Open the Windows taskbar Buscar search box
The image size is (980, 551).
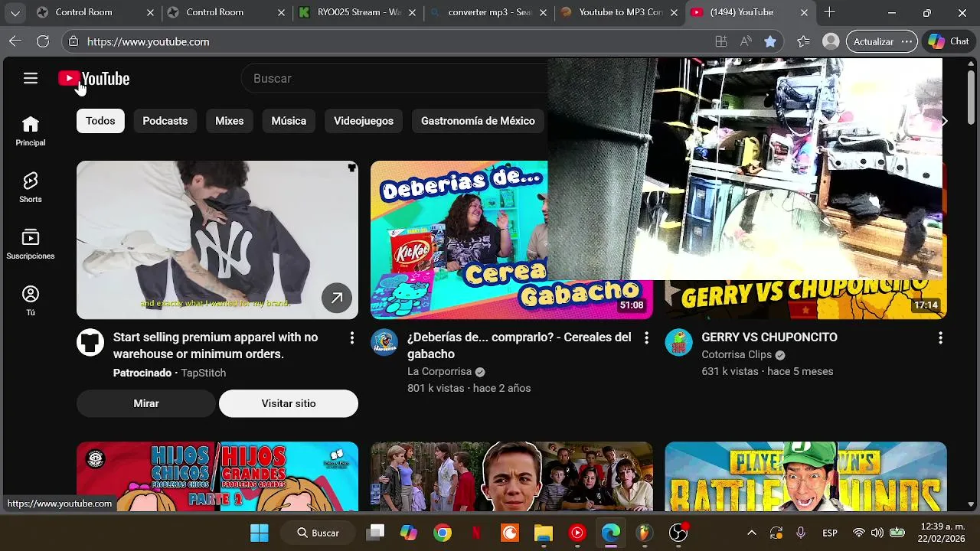click(318, 533)
